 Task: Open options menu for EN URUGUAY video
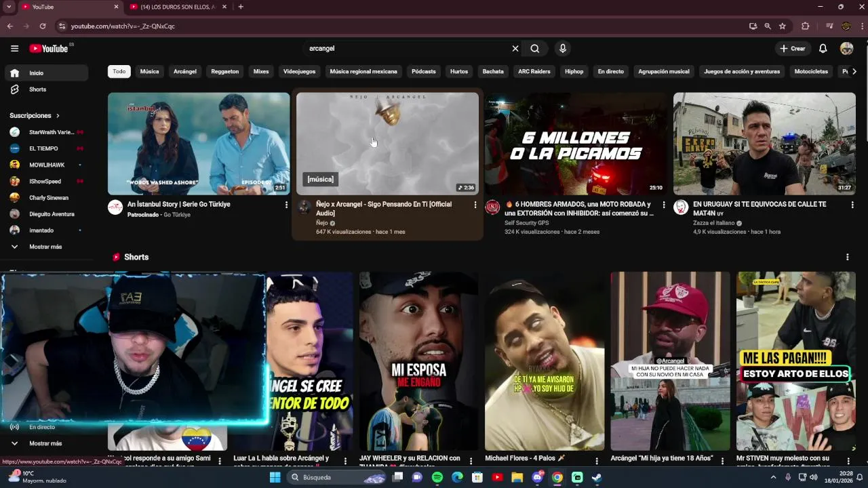pos(852,205)
